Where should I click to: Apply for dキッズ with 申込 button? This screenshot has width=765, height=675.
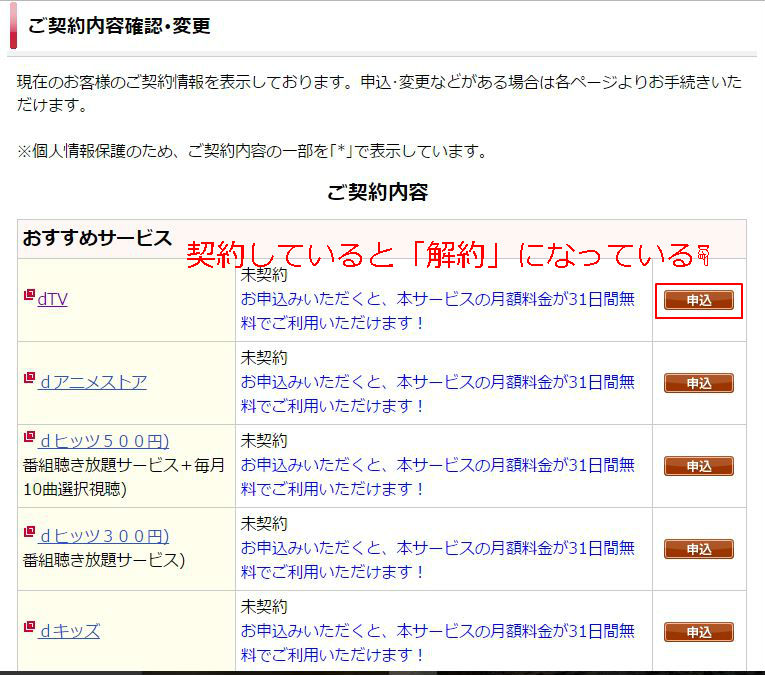click(x=699, y=632)
